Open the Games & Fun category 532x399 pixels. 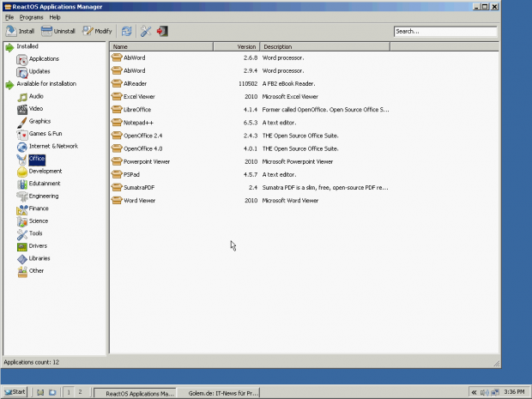45,134
